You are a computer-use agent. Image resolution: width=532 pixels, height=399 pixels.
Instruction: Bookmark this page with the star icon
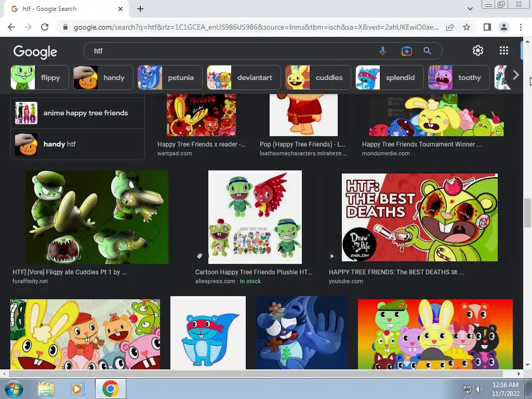[467, 27]
